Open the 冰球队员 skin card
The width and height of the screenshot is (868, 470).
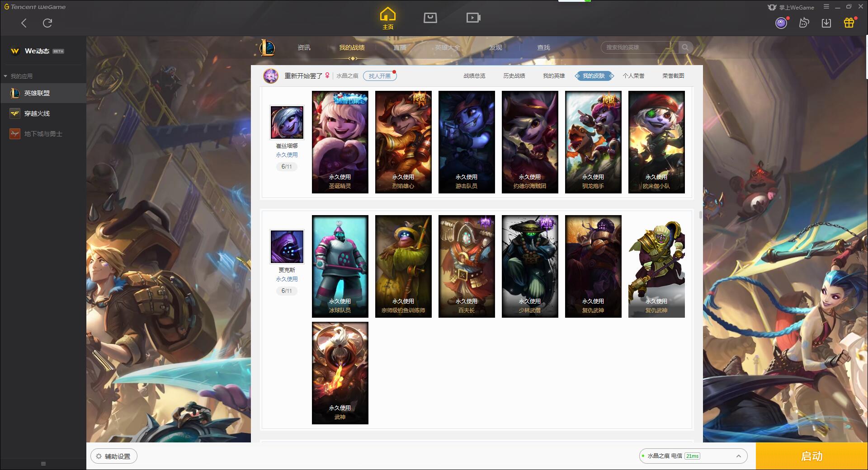(340, 266)
